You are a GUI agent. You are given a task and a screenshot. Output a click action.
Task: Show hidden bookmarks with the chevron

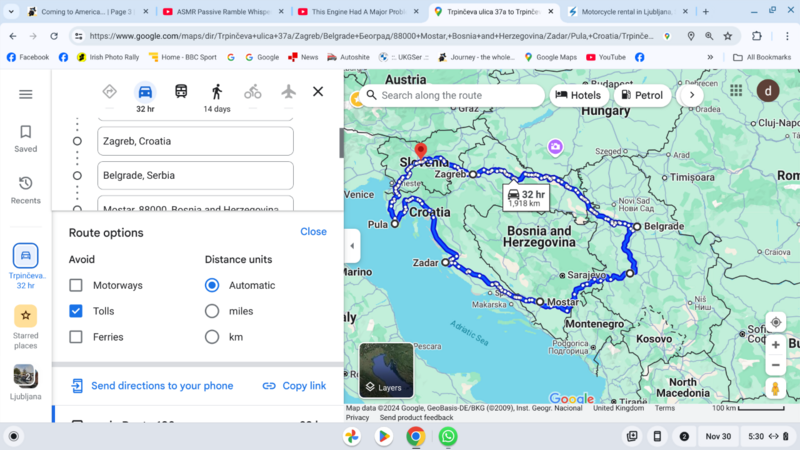pos(711,57)
